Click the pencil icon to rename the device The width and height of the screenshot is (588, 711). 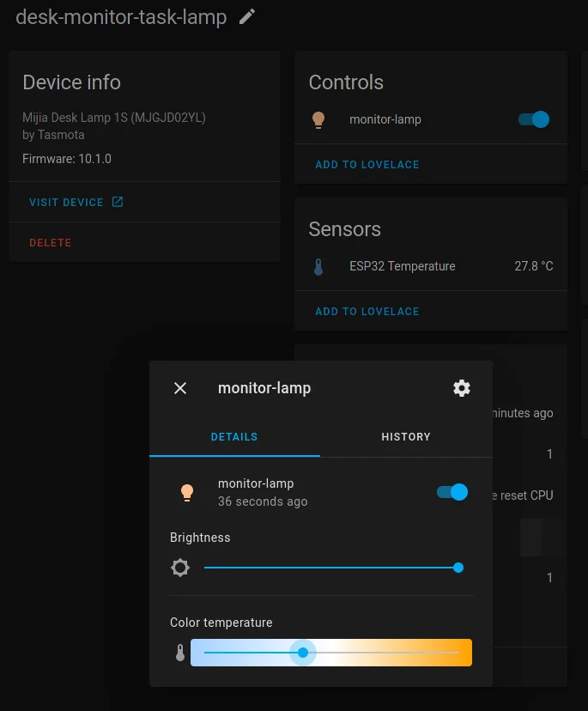coord(246,16)
